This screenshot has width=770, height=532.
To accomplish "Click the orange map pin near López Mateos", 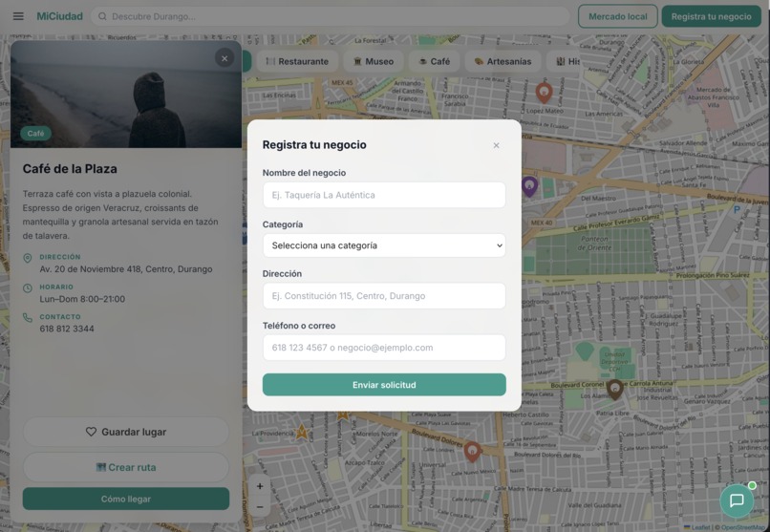I will tap(544, 93).
